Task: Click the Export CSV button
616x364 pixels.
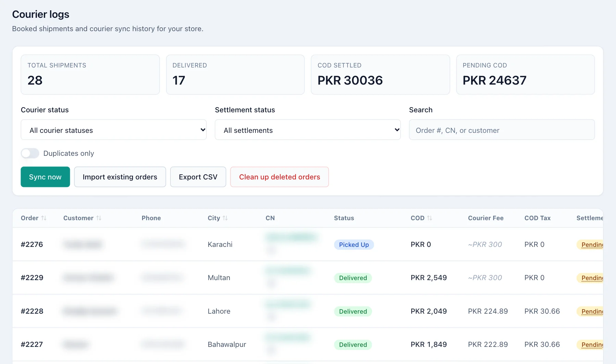Action: (198, 177)
